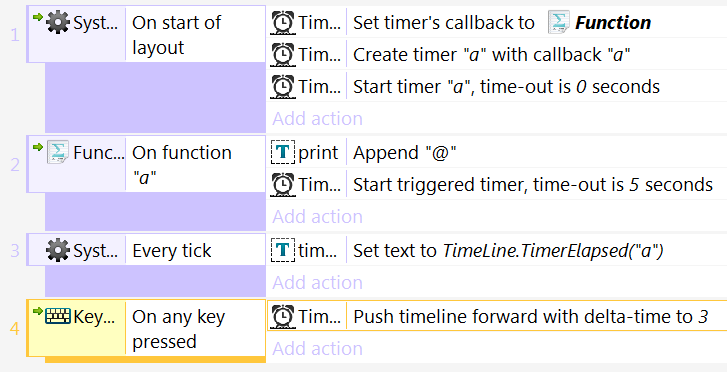Select the System gear icon in event 3
Viewport: 727px width, 372px height.
point(58,250)
